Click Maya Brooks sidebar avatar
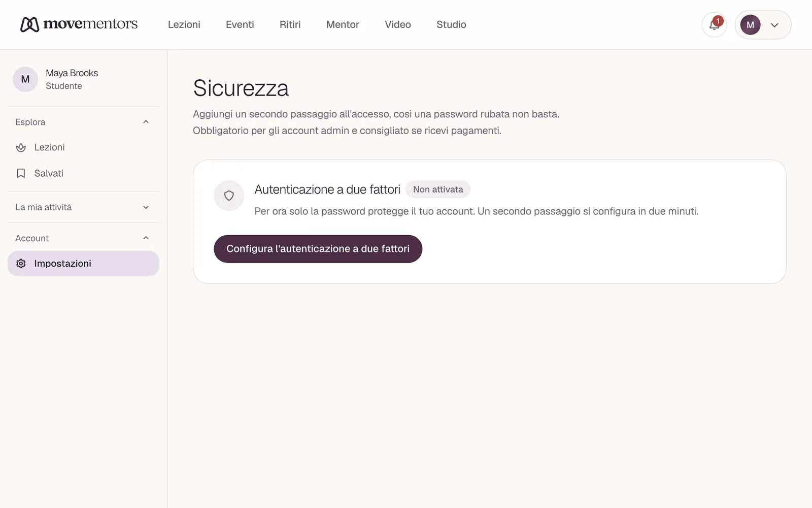The height and width of the screenshot is (508, 812). (25, 79)
